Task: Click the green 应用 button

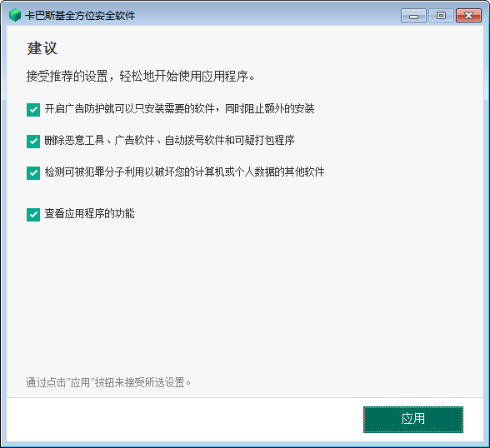Action: 412,420
